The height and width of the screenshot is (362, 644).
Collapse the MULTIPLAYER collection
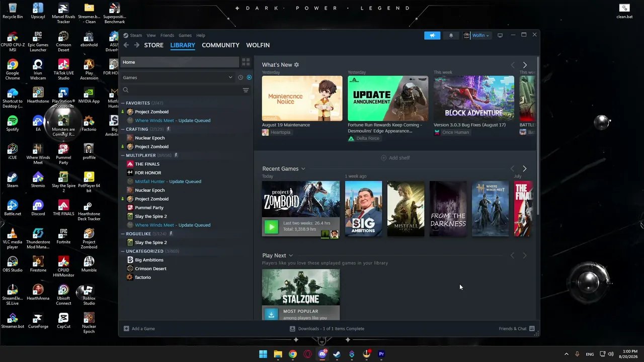(x=123, y=155)
